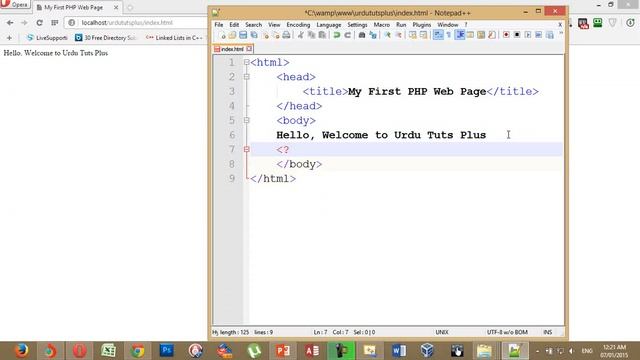Collapse the head fold on line 2

247,77
